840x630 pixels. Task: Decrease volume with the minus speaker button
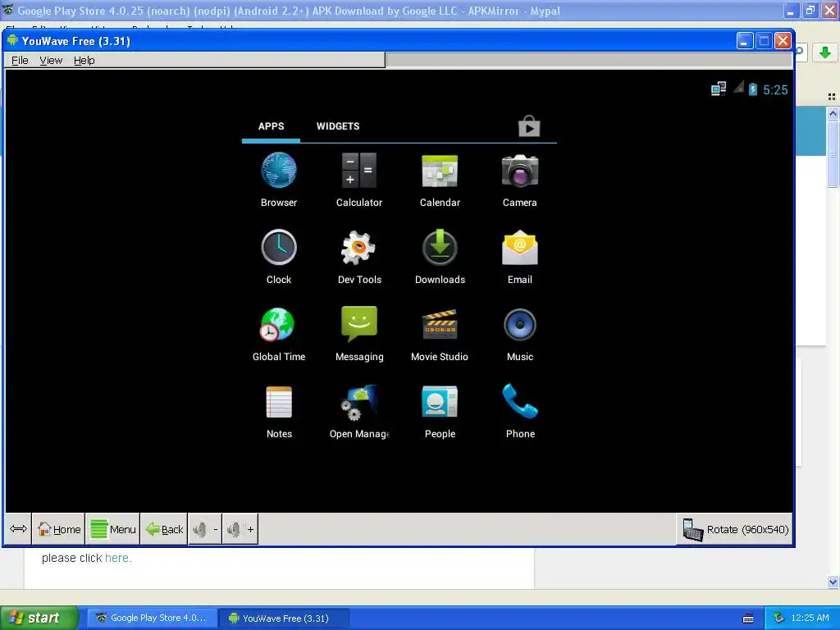tap(206, 529)
